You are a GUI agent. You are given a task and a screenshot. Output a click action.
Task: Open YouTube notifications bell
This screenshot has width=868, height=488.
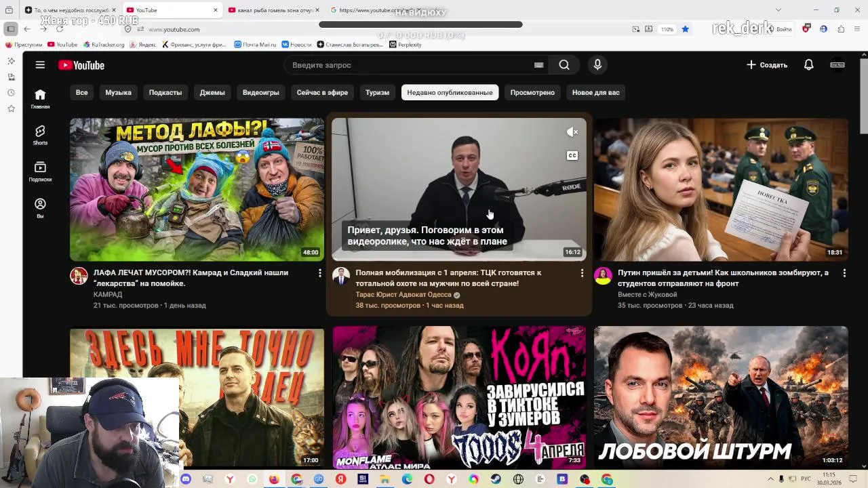pos(808,65)
